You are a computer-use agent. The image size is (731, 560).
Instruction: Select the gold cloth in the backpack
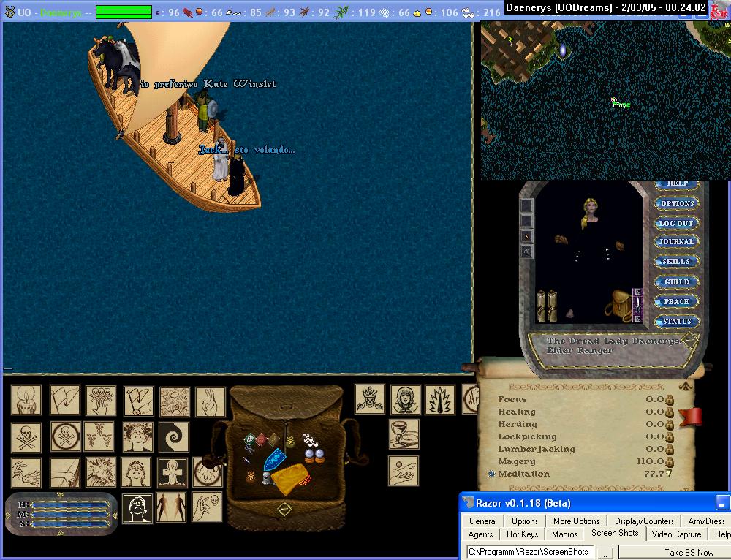[290, 479]
